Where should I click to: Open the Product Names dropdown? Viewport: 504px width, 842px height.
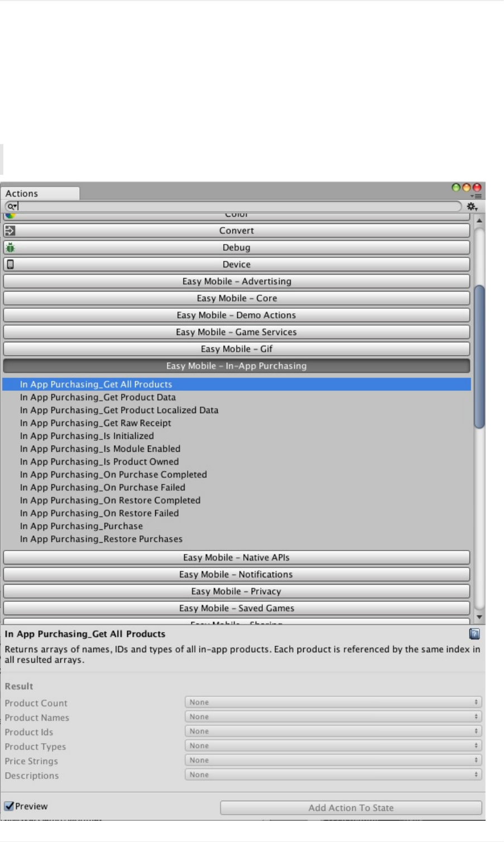pyautogui.click(x=333, y=716)
